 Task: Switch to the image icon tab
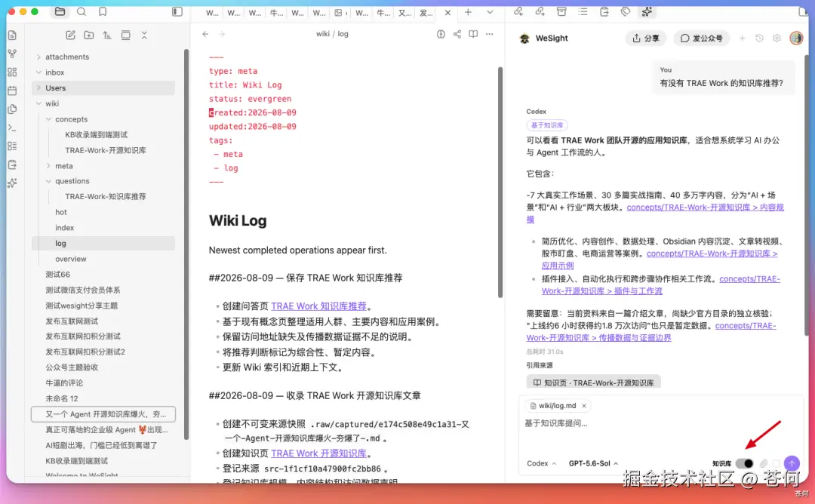point(341,13)
